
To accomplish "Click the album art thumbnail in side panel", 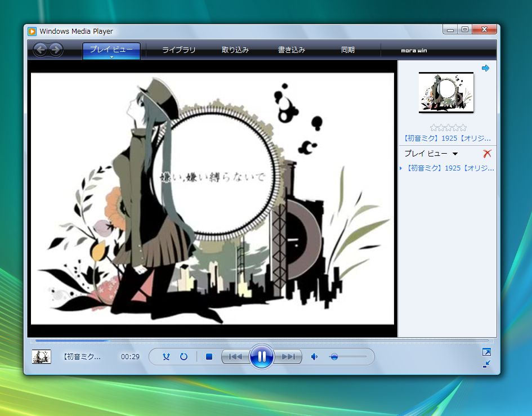I will 446,92.
